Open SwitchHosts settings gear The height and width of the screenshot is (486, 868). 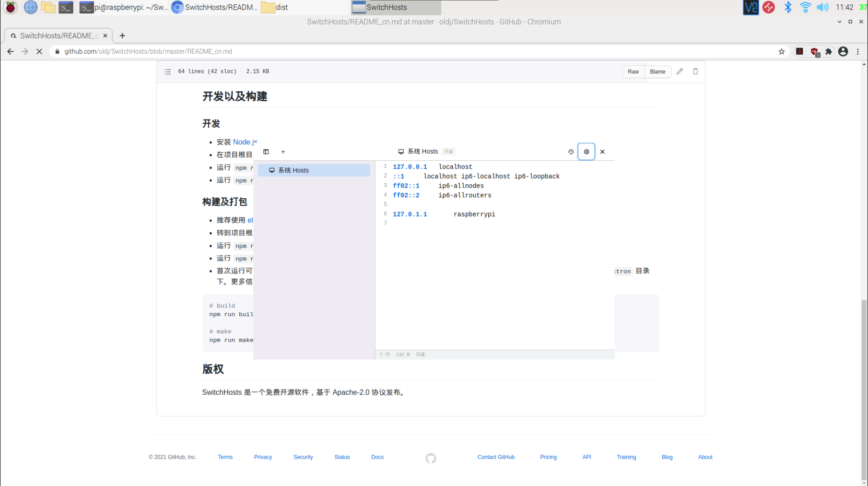[586, 152]
